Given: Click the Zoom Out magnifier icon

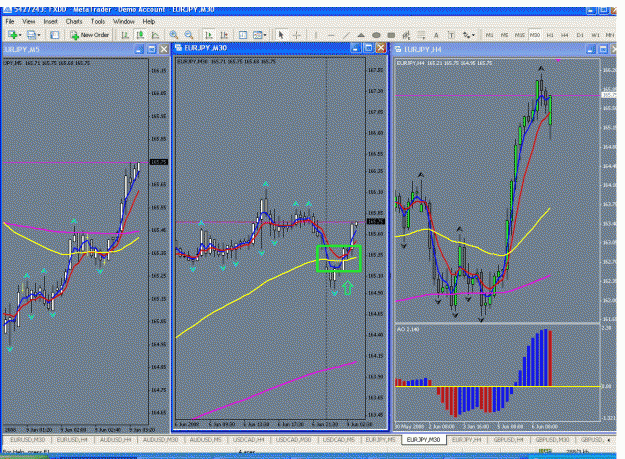Looking at the screenshot, I should 189,35.
